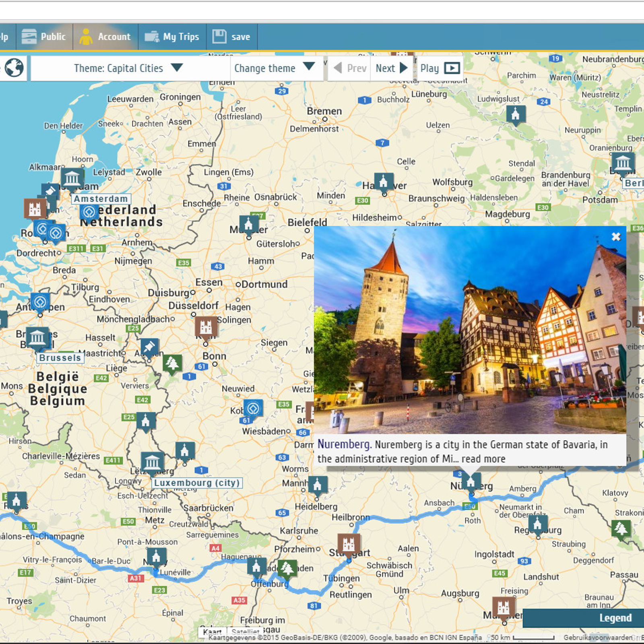
Task: Click the globe world view icon
Action: pyautogui.click(x=14, y=68)
